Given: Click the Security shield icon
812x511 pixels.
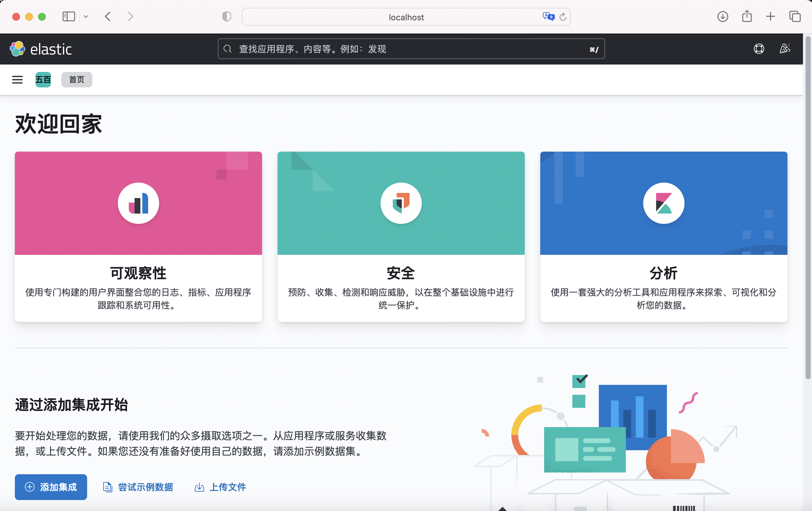Looking at the screenshot, I should click(401, 203).
